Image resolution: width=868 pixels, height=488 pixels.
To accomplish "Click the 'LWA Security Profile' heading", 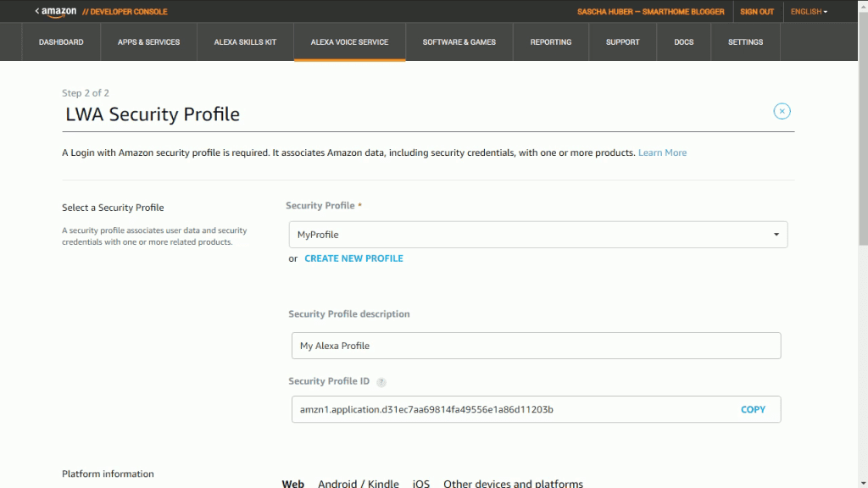I will click(153, 114).
